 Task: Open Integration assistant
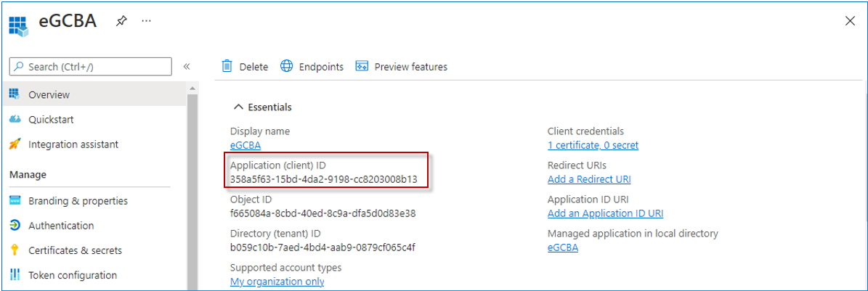pos(73,144)
